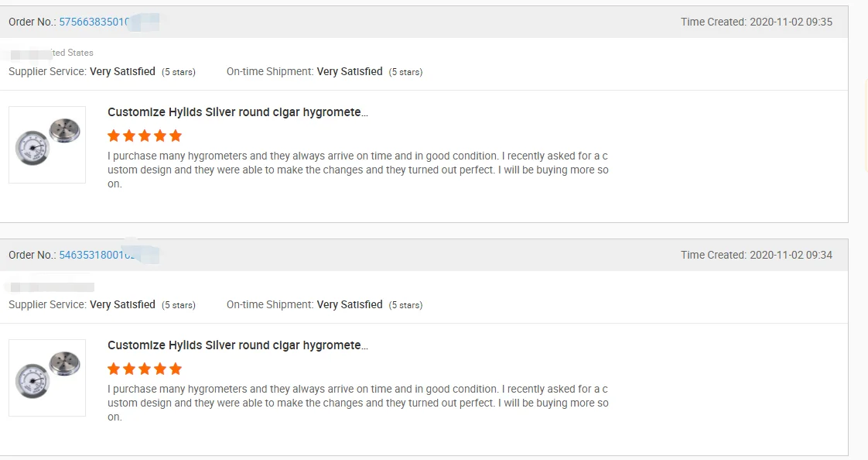Click second star in the top review's rating
Image resolution: width=868 pixels, height=460 pixels.
[x=129, y=136]
